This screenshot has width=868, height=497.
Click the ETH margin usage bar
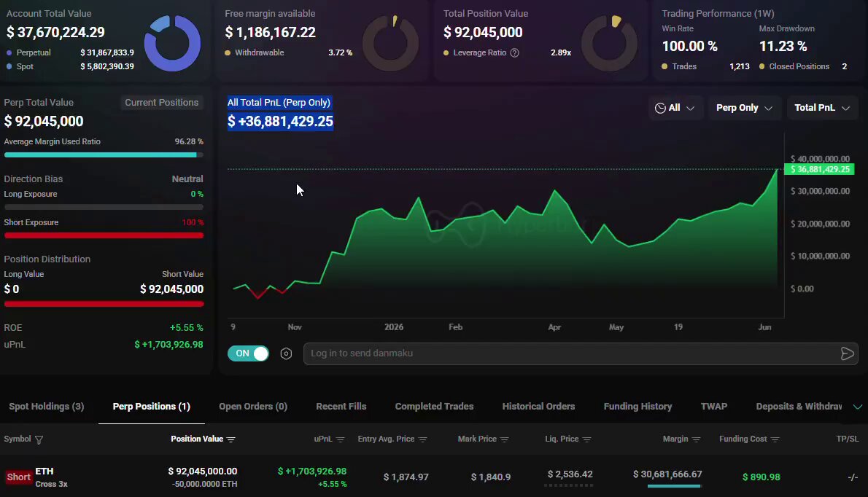(674, 486)
